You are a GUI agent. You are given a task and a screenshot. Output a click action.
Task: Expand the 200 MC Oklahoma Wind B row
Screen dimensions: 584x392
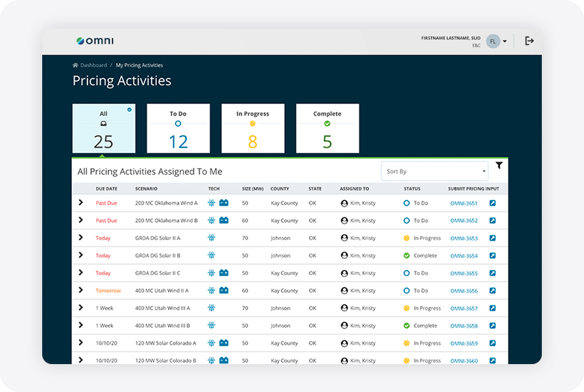tap(80, 220)
